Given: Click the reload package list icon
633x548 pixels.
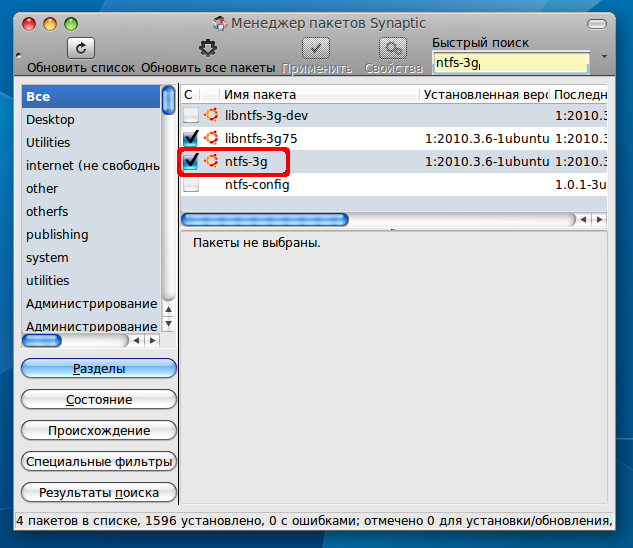Looking at the screenshot, I should pos(81,48).
